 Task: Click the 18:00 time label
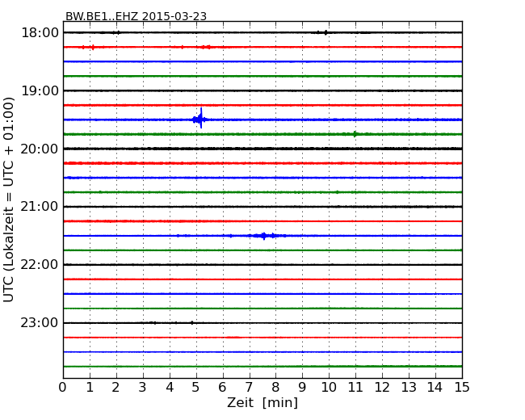[x=40, y=33]
